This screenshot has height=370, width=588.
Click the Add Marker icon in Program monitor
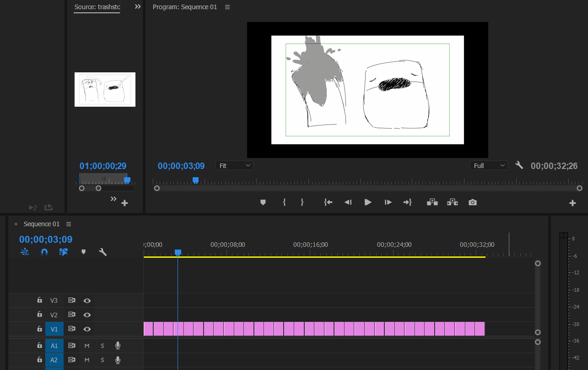point(263,202)
